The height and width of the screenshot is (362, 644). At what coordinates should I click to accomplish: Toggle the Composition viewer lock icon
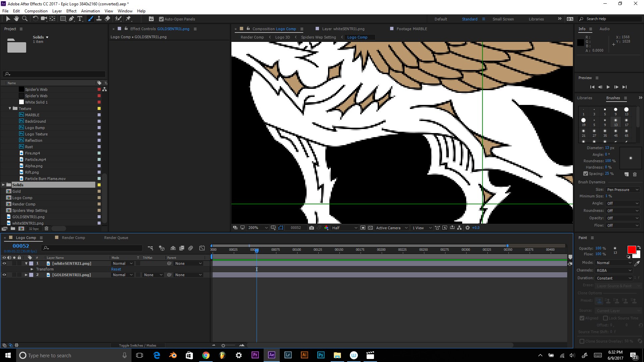tap(248, 28)
